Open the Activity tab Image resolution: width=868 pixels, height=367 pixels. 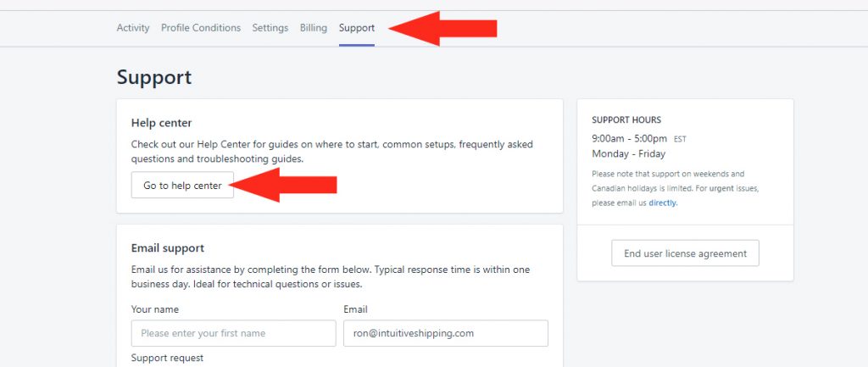tap(133, 28)
